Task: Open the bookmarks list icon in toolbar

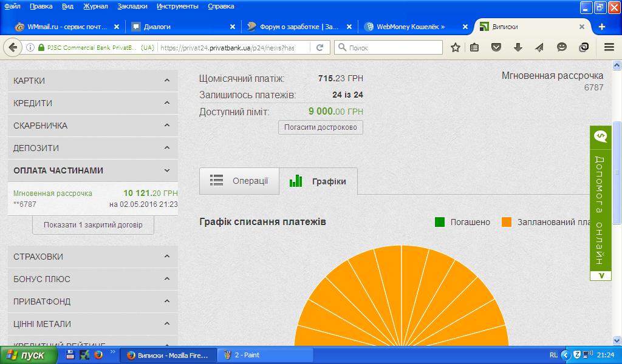Action: (x=475, y=47)
